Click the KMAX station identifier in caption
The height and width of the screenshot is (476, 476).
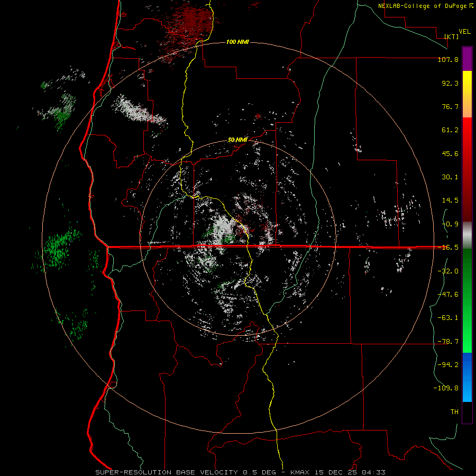299,472
